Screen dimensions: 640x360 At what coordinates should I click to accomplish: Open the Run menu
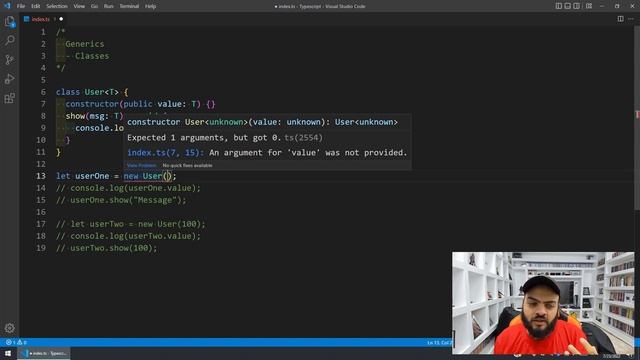click(109, 6)
